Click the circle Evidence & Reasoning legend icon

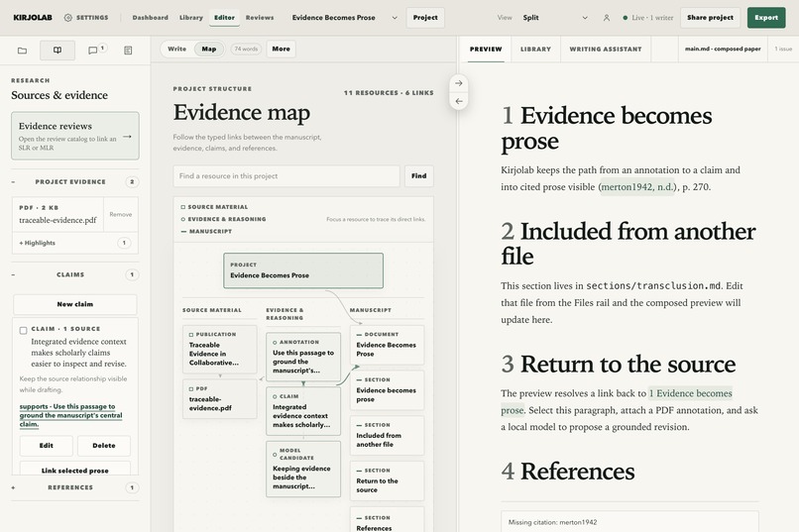[x=183, y=219]
